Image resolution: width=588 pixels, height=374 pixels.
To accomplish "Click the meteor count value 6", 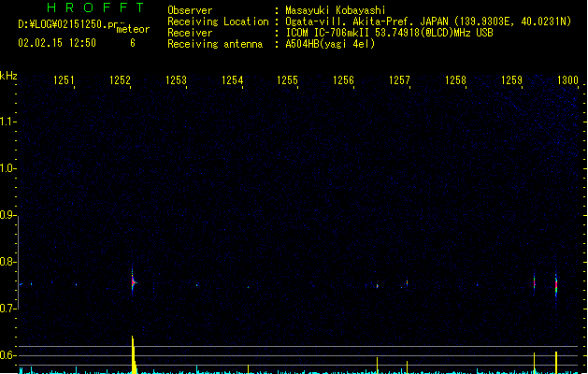I will (x=133, y=43).
